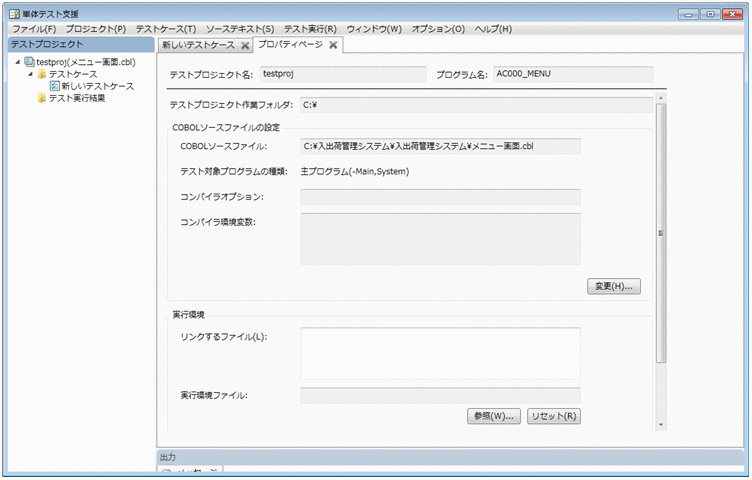Click the 実行環境 group label
The width and height of the screenshot is (752, 480).
188,315
